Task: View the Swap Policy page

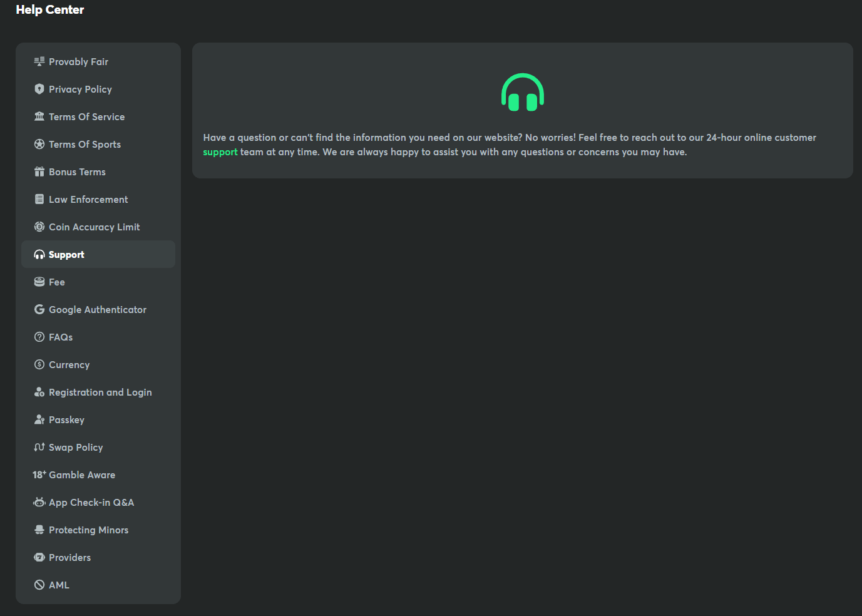Action: pos(76,448)
